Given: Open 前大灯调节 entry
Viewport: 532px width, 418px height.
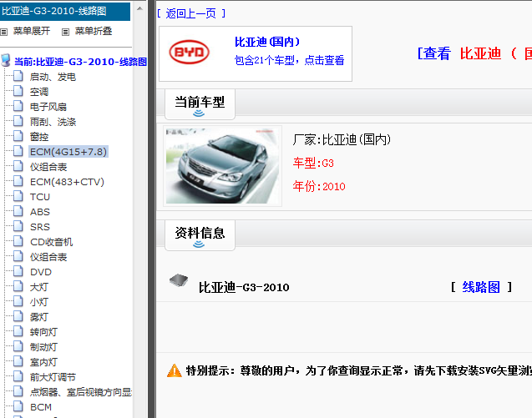Looking at the screenshot, I should [x=53, y=377].
